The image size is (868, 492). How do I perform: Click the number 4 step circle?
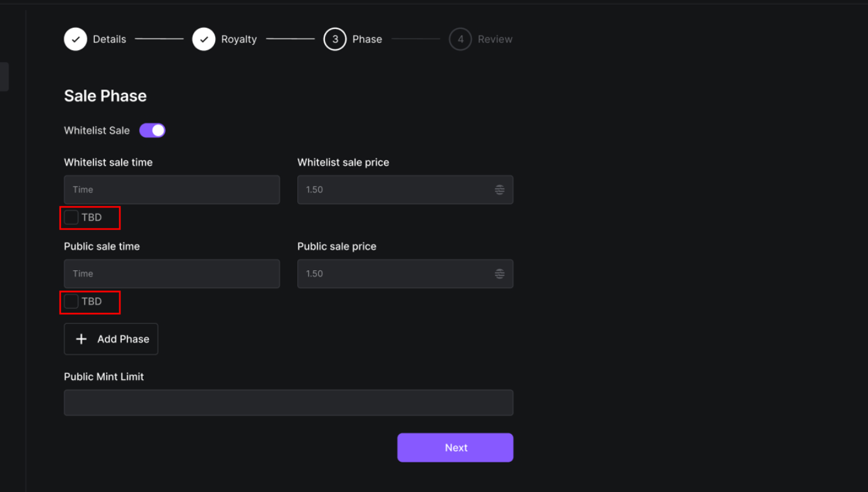tap(460, 39)
